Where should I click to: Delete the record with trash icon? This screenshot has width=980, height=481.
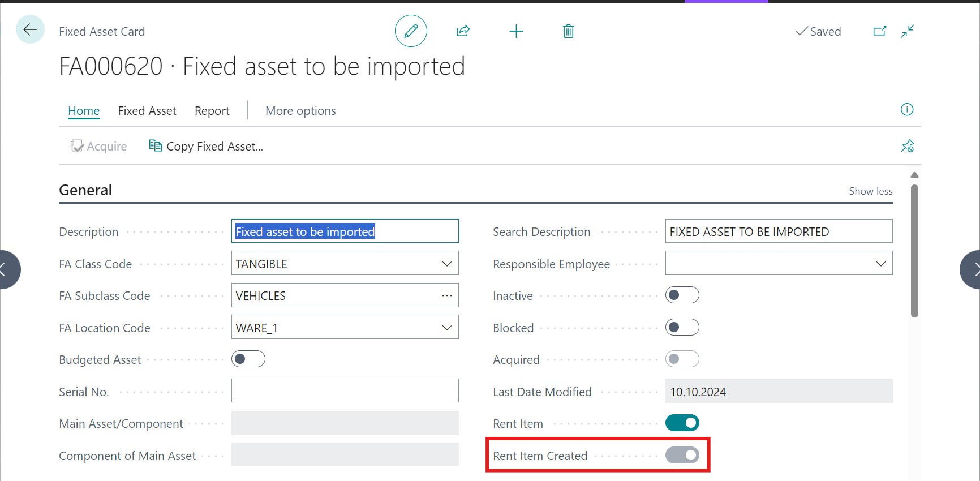(x=568, y=31)
